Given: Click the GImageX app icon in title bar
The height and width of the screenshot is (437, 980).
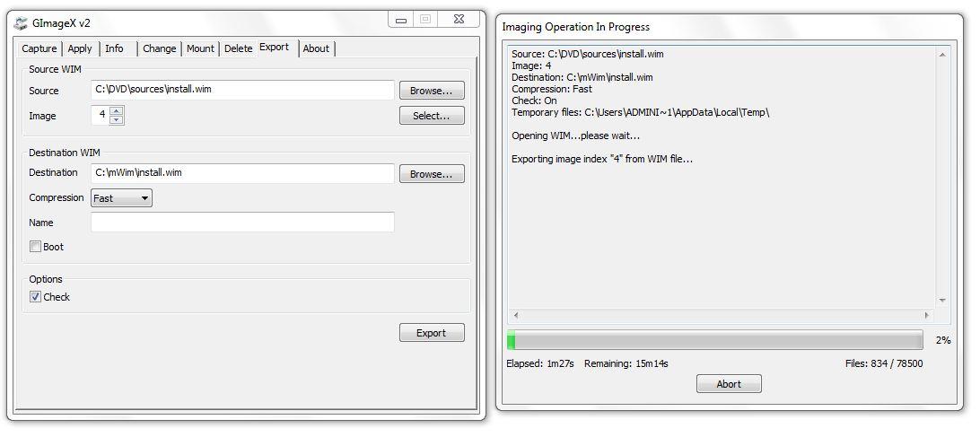Looking at the screenshot, I should pyautogui.click(x=21, y=22).
